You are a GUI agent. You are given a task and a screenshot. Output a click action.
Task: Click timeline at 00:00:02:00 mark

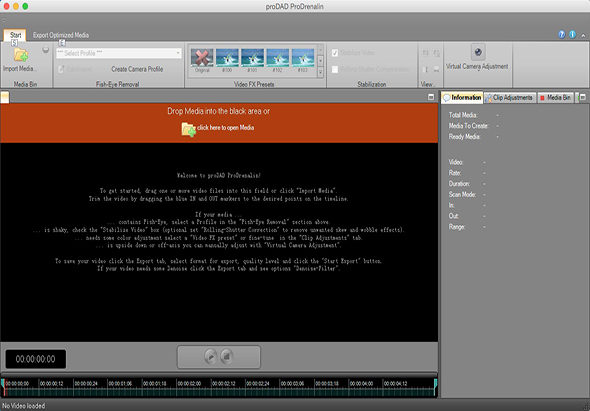click(189, 384)
